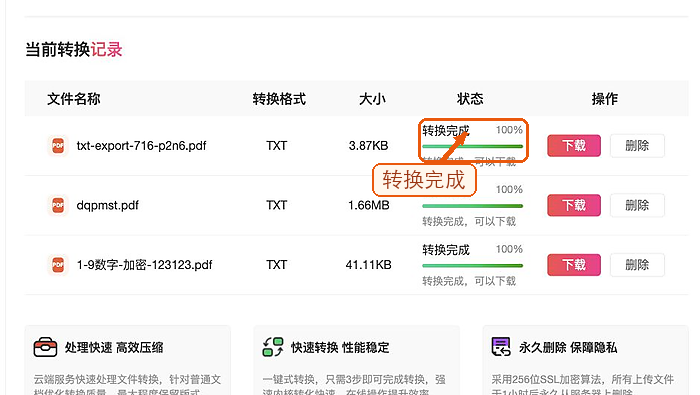Click 100% in the dqpmst.pdf row
This screenshot has width=700, height=395.
(x=509, y=189)
